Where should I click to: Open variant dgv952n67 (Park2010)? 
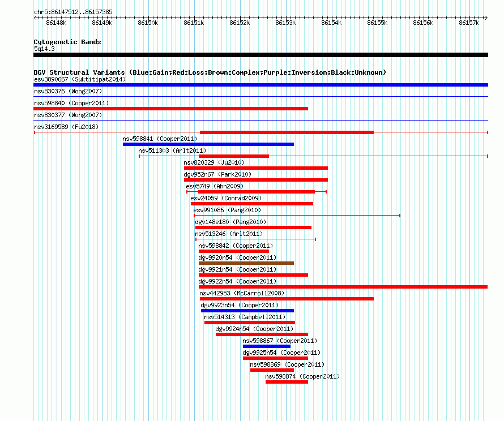(x=217, y=174)
